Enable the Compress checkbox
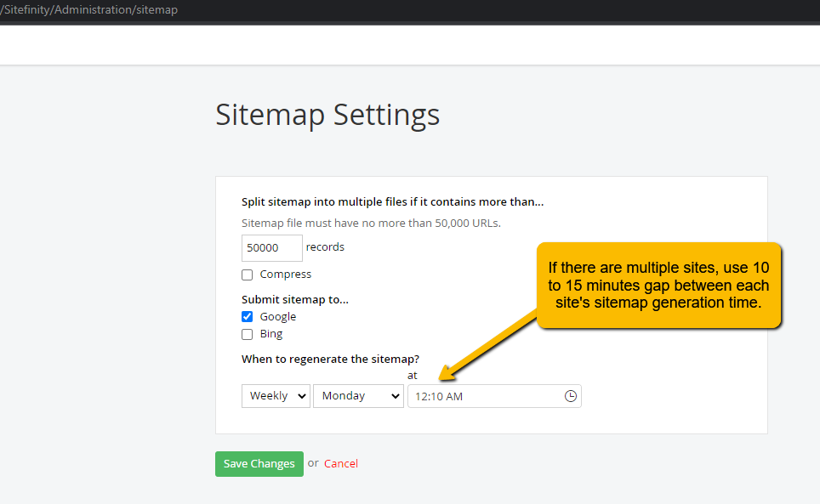 point(248,275)
